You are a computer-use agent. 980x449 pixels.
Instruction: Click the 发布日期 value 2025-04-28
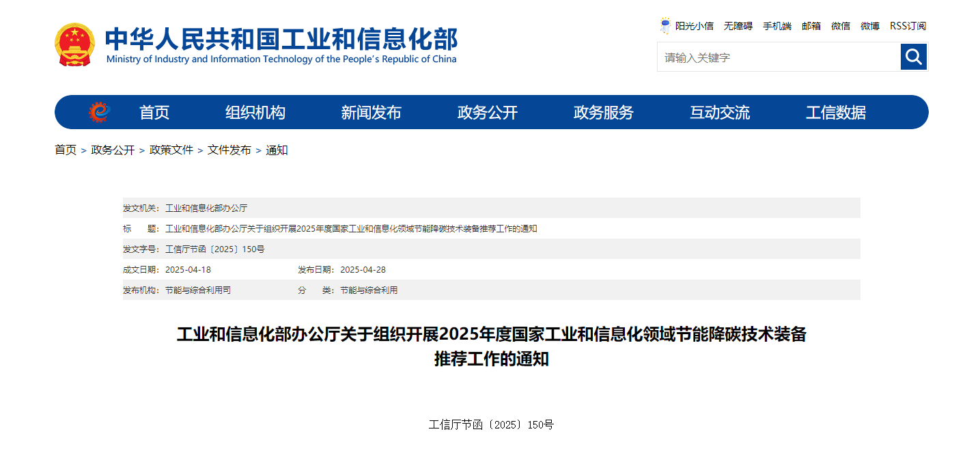point(363,269)
